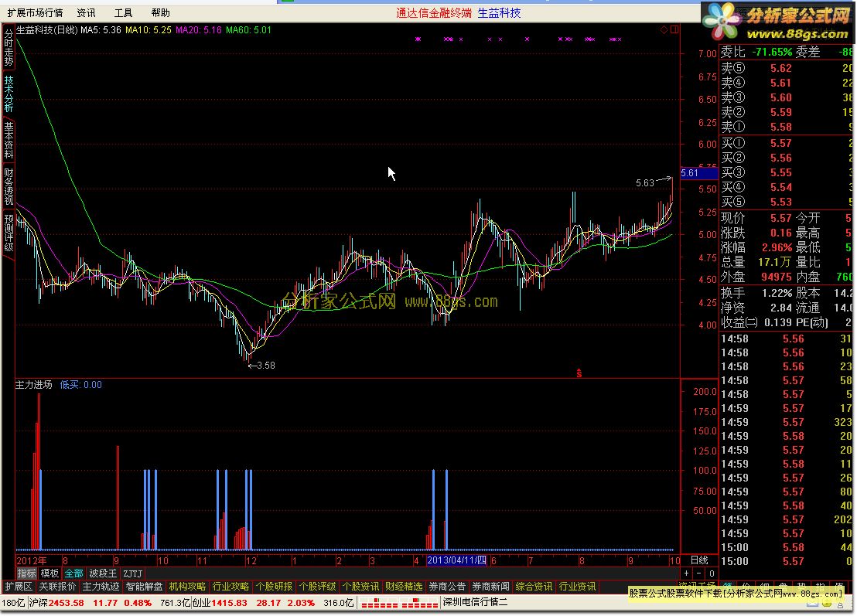Click the 0 reset button
Viewport: 857px width, 616px height.
[712, 573]
